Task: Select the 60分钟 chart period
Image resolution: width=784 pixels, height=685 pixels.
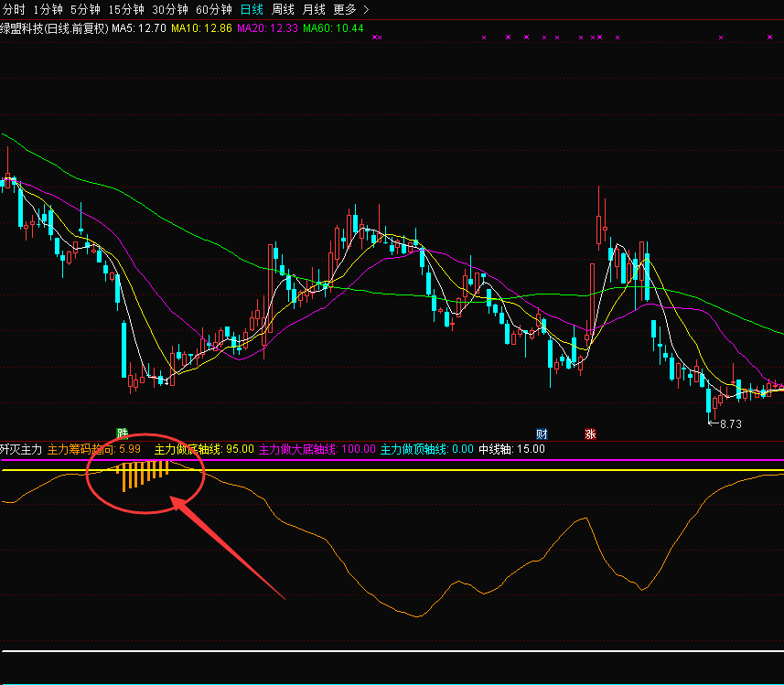Action: [214, 9]
